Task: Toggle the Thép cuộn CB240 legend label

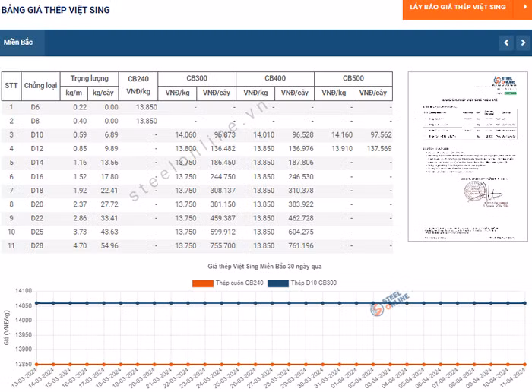Action: point(237,283)
